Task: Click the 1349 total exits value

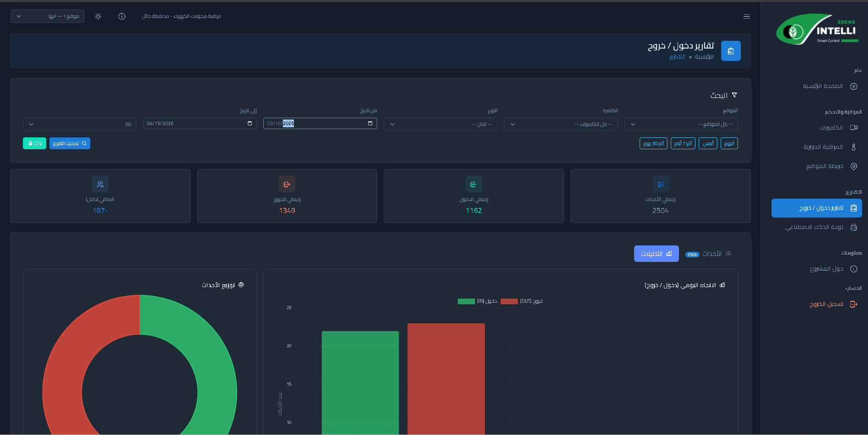Action: tap(287, 211)
